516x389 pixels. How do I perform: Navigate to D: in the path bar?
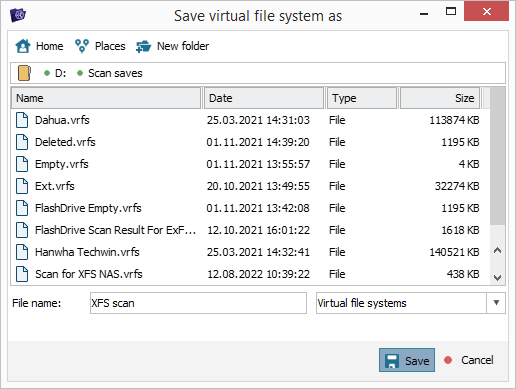pos(60,73)
